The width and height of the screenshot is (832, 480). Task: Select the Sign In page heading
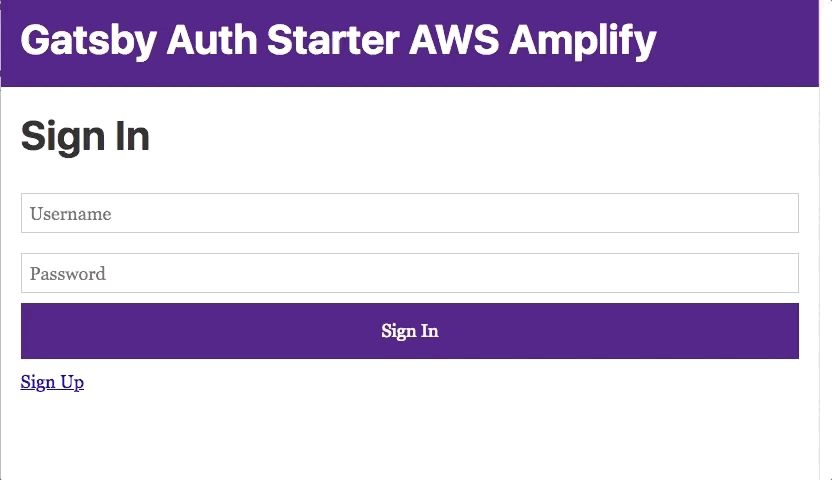click(85, 136)
